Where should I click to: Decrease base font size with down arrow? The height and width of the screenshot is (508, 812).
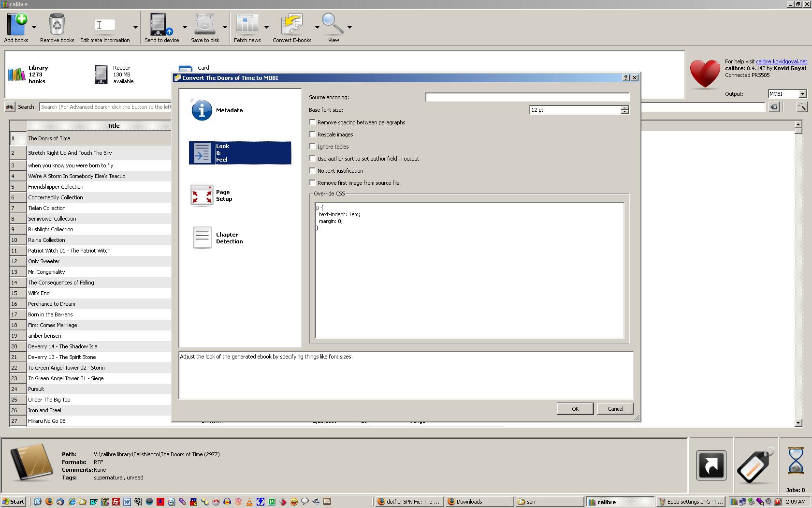point(625,112)
